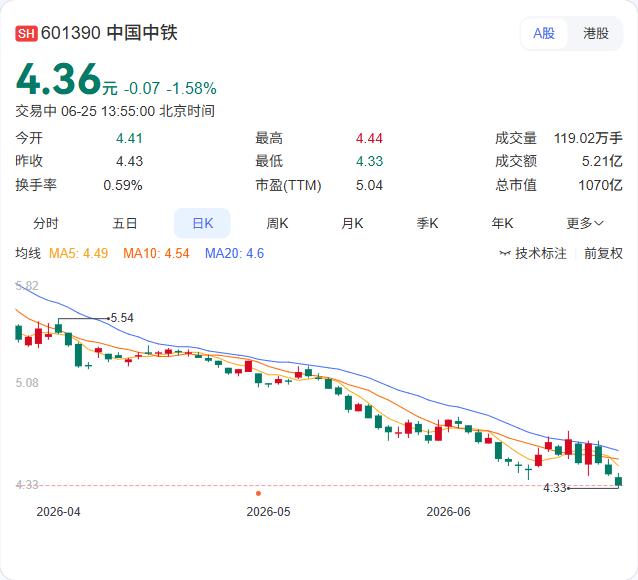Click the 成交量 value 119.02万手

coord(588,138)
